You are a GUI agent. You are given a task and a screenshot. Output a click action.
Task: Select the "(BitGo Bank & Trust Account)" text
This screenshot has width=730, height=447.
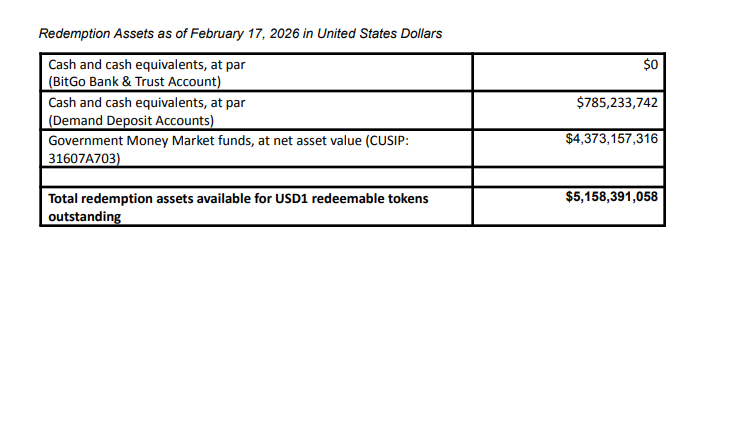coord(134,82)
